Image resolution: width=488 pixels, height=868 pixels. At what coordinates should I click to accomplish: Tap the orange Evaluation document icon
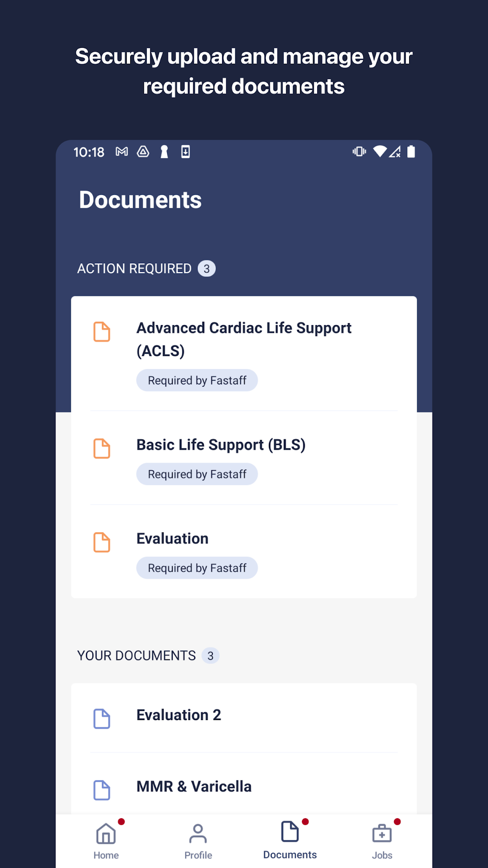pos(101,542)
